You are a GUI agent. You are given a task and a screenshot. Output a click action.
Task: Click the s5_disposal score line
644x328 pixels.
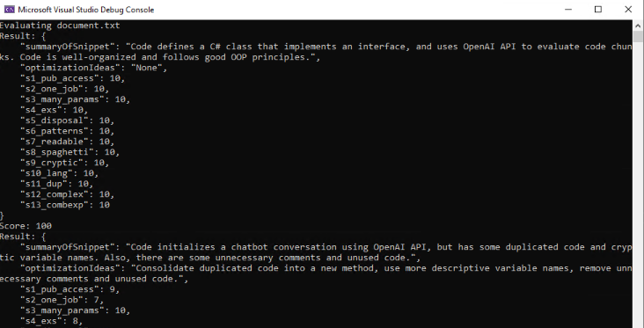[x=68, y=120]
